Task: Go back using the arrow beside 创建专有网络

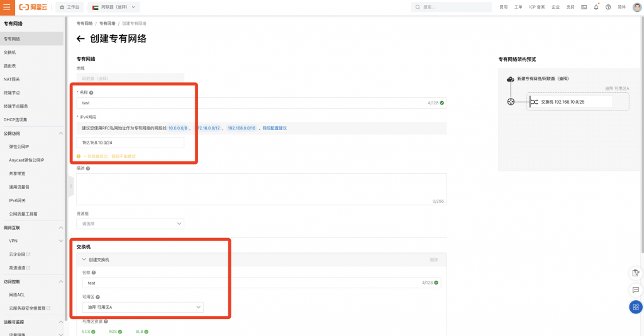Action: coord(80,39)
